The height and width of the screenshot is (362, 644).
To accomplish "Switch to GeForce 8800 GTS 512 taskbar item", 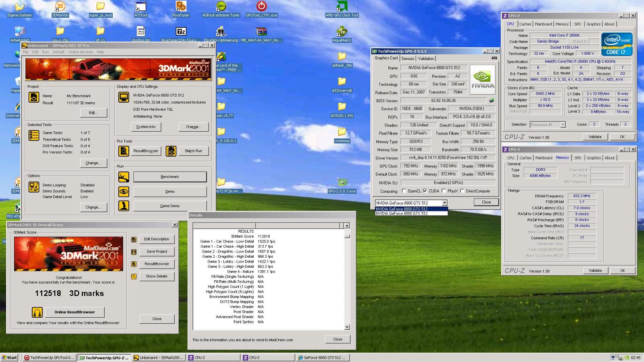I will 323,358.
